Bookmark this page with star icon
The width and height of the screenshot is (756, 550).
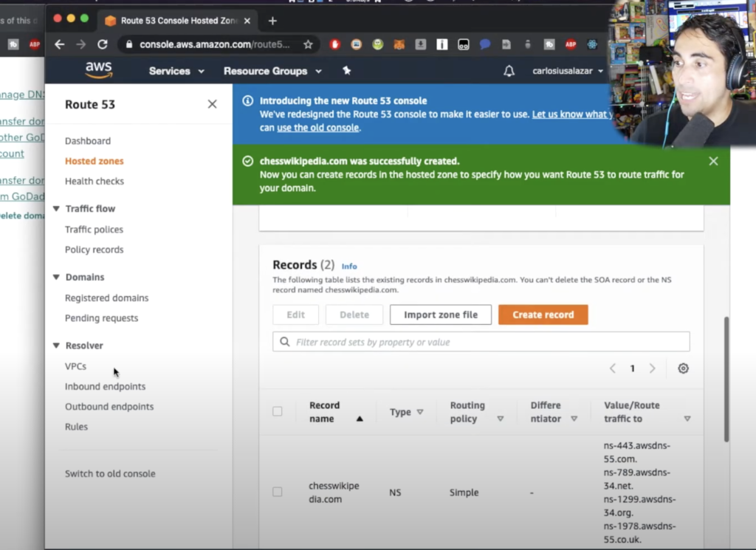pos(308,44)
